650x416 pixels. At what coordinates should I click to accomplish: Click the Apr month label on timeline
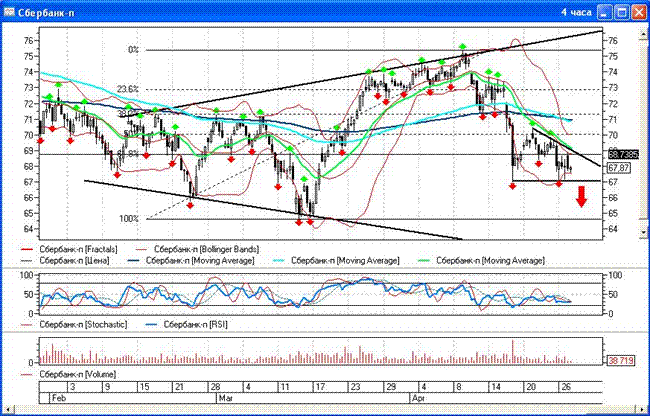click(418, 398)
